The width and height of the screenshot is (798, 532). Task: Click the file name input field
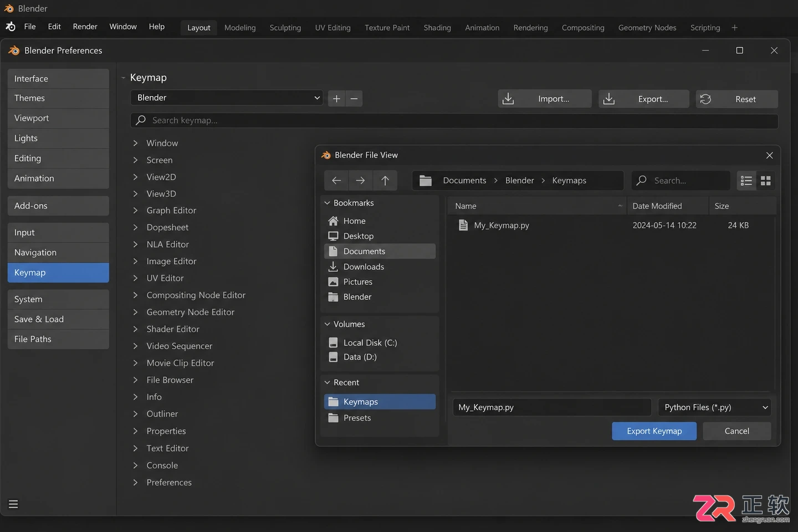[552, 407]
